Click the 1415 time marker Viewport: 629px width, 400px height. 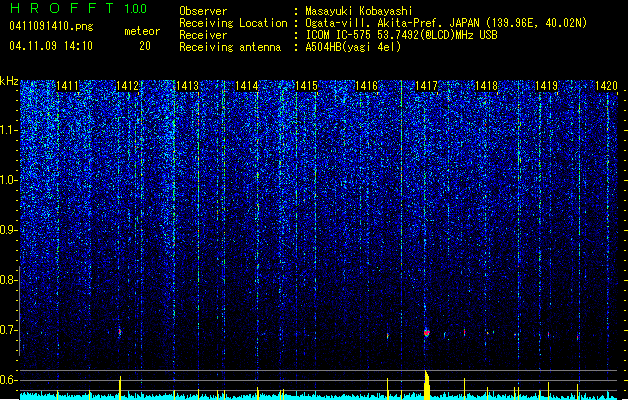click(306, 86)
